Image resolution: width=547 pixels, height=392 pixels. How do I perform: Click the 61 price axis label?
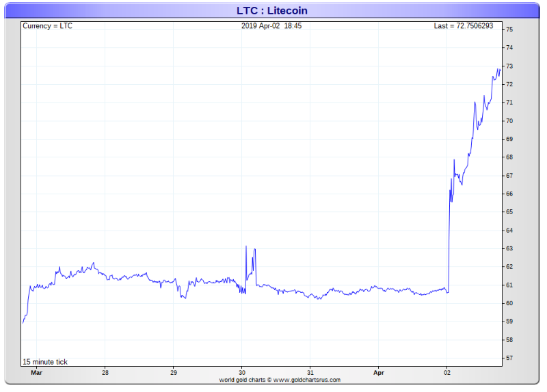point(509,285)
